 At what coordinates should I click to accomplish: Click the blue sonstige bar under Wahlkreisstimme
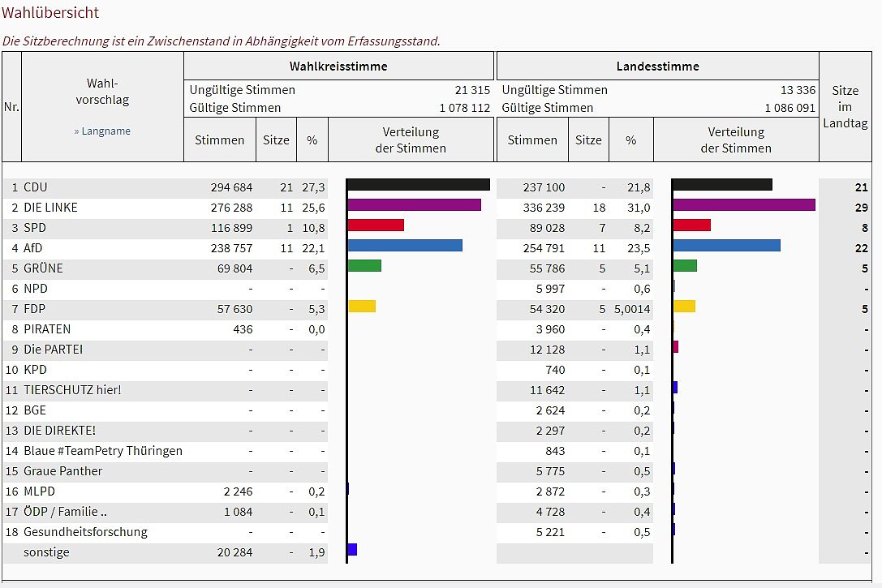352,550
